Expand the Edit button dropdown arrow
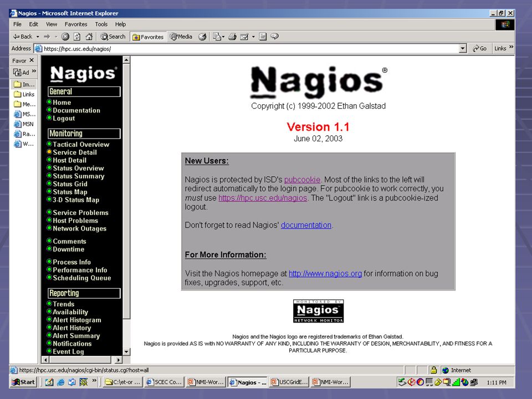532x399 pixels. [253, 37]
